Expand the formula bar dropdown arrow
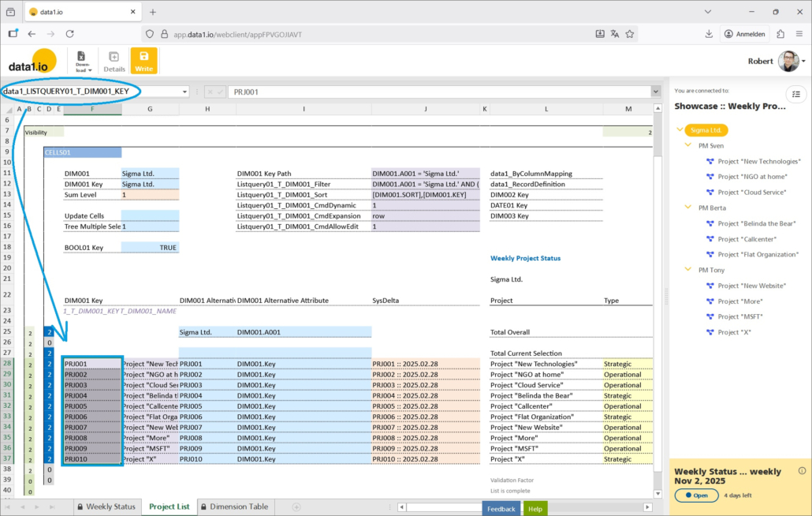Image resolution: width=812 pixels, height=516 pixels. [655, 92]
